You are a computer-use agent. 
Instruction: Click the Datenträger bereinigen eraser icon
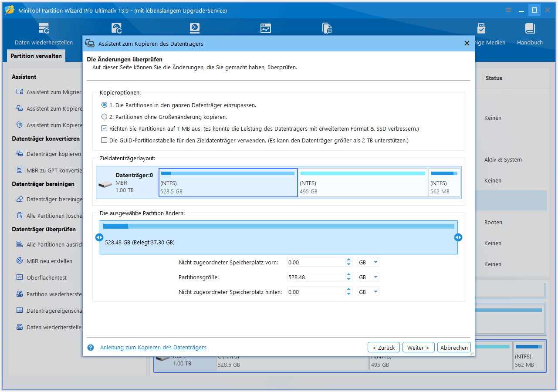19,199
